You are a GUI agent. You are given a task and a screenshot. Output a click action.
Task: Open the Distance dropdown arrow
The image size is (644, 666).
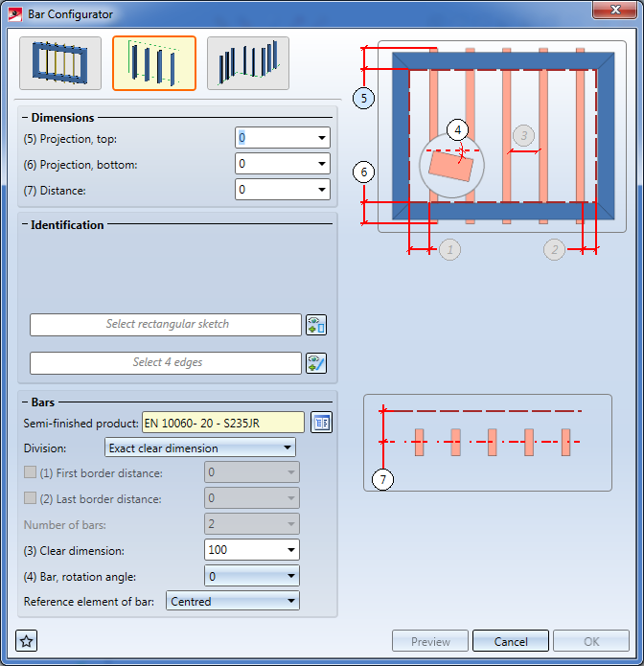pos(322,190)
